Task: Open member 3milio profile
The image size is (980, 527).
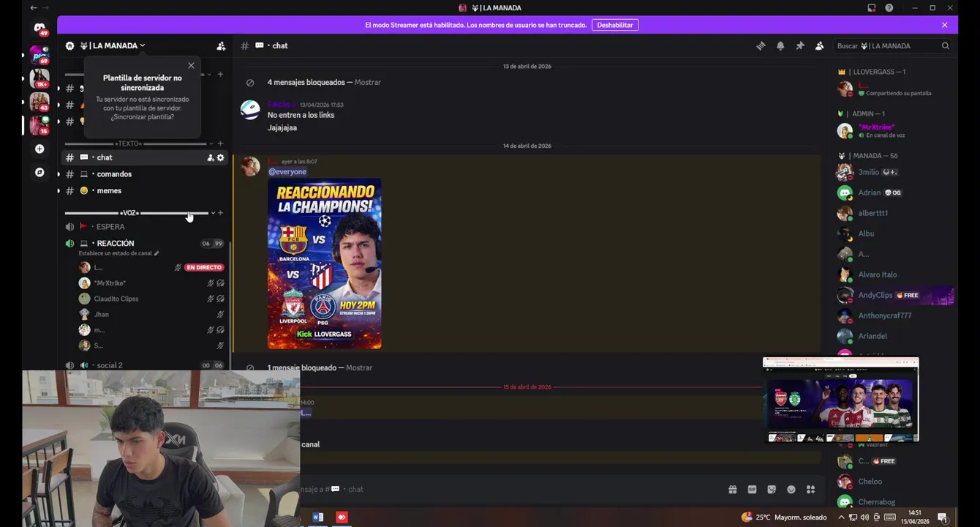Action: point(894,172)
